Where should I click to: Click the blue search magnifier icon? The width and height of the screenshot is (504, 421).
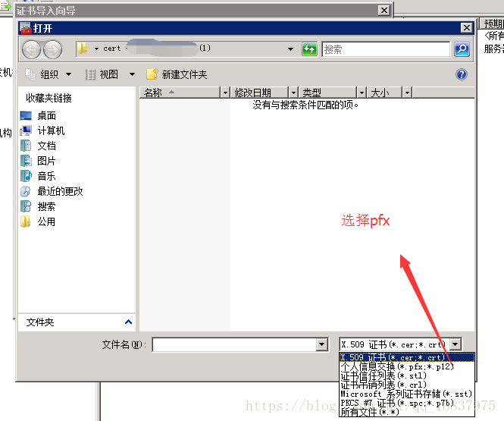(x=461, y=49)
